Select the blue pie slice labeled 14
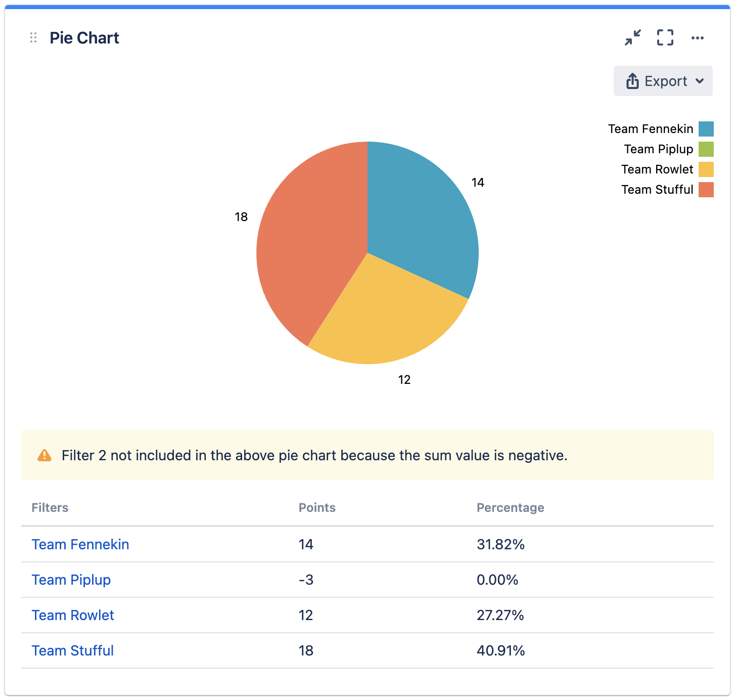 [420, 217]
